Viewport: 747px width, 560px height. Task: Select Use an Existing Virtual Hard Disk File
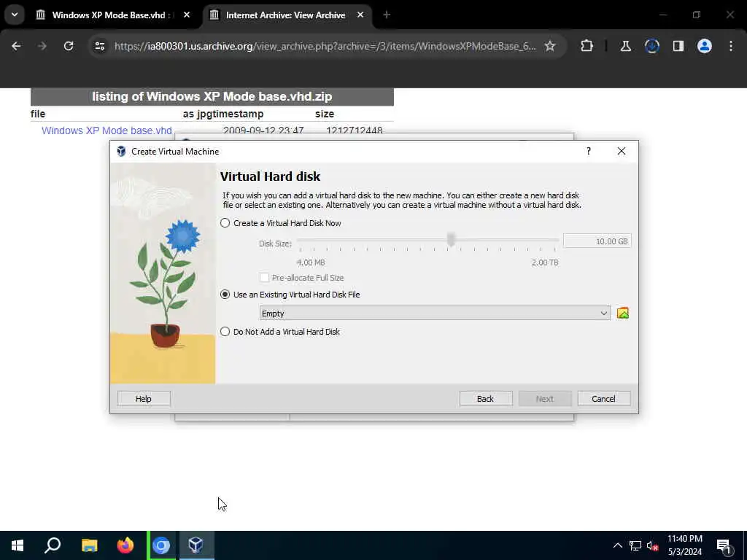[x=290, y=295]
